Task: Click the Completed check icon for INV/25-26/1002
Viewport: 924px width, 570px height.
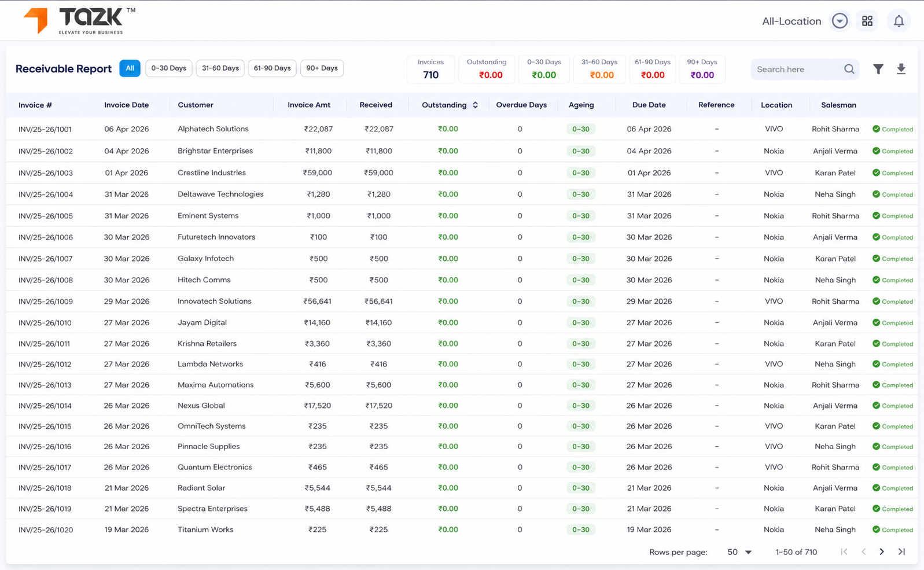Action: 876,151
